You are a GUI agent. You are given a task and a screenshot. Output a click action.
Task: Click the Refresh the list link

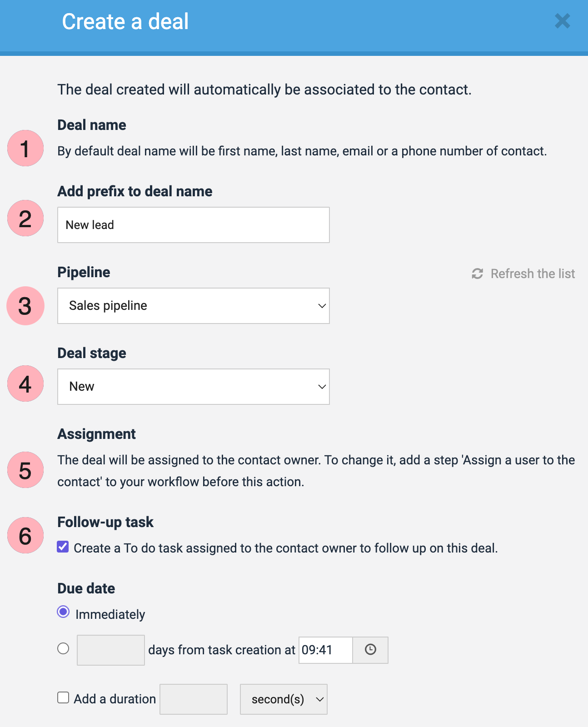pyautogui.click(x=533, y=274)
